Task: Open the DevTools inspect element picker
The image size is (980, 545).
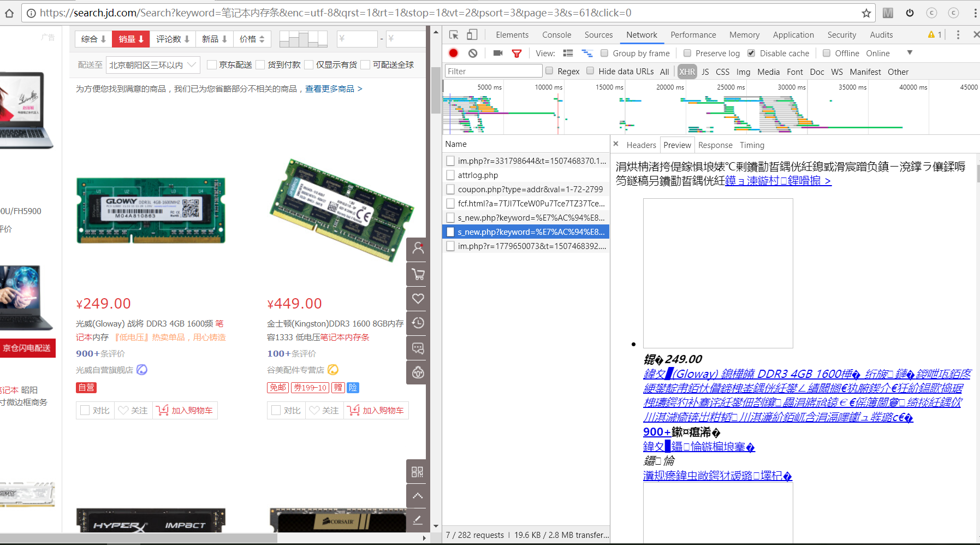Action: click(x=454, y=35)
